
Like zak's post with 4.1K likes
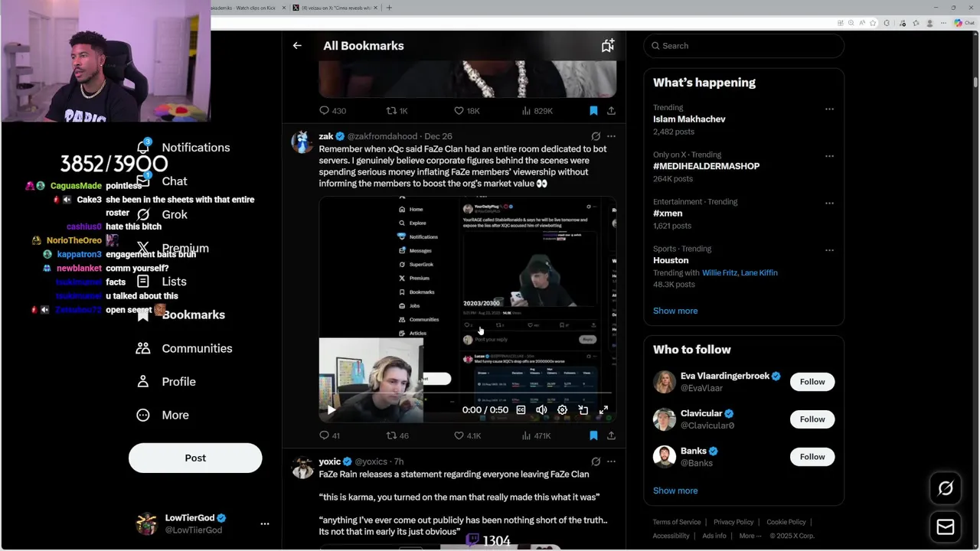pos(468,435)
